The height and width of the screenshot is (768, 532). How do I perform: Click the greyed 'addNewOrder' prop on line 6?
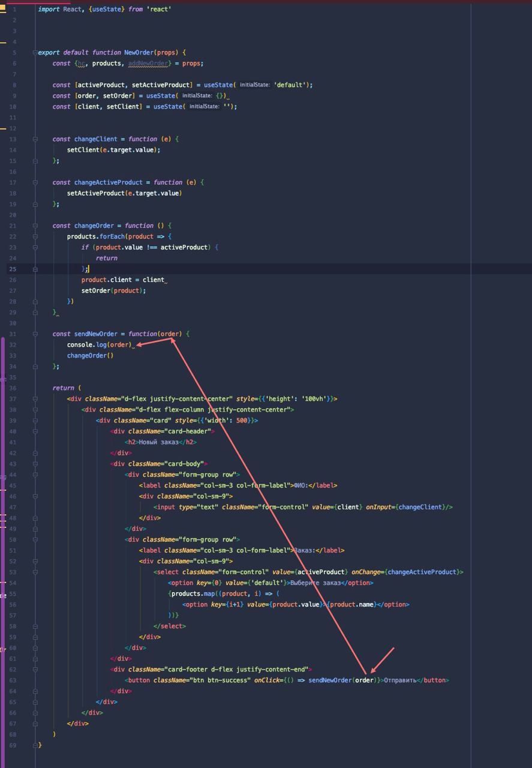pos(148,64)
